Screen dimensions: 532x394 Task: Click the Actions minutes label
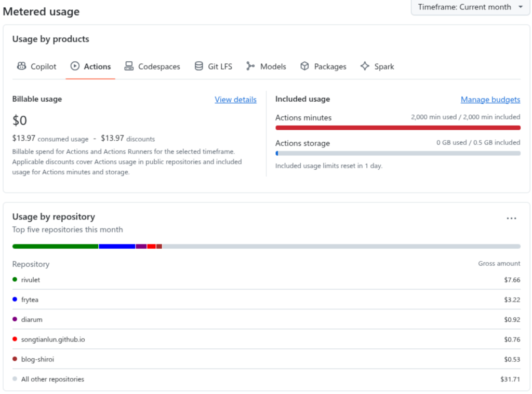303,118
